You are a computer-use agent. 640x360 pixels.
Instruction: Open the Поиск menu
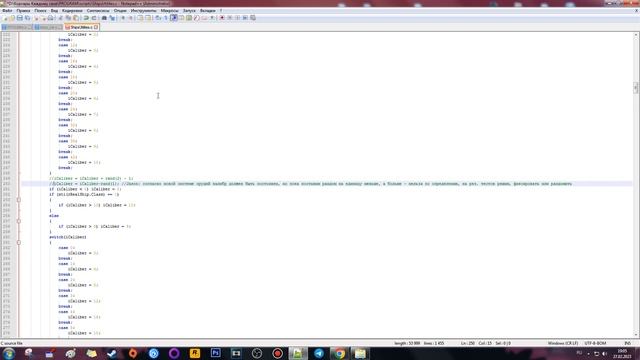pyautogui.click(x=40, y=11)
